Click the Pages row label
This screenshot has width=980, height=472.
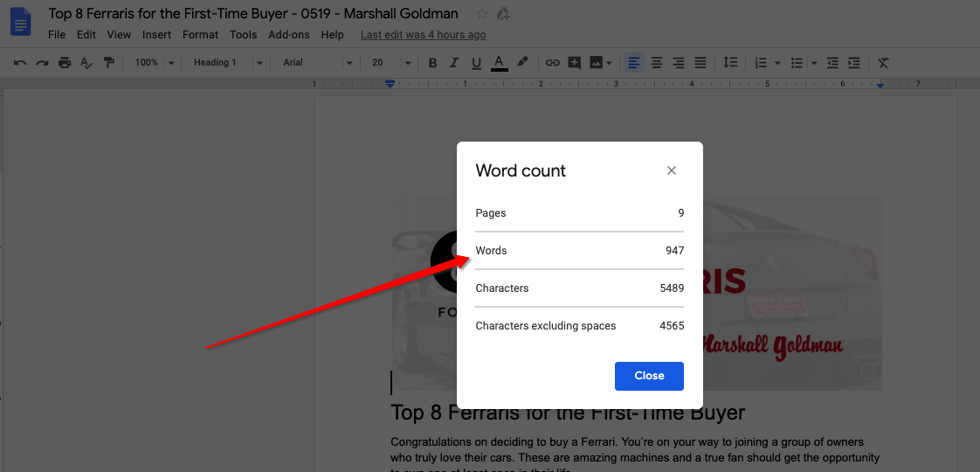pyautogui.click(x=491, y=213)
